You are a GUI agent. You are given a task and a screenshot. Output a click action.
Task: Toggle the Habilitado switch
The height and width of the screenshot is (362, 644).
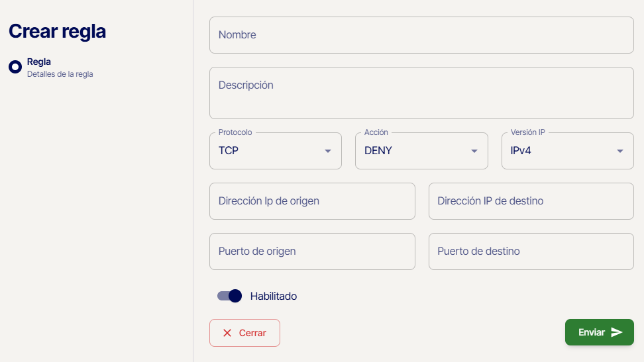[230, 296]
